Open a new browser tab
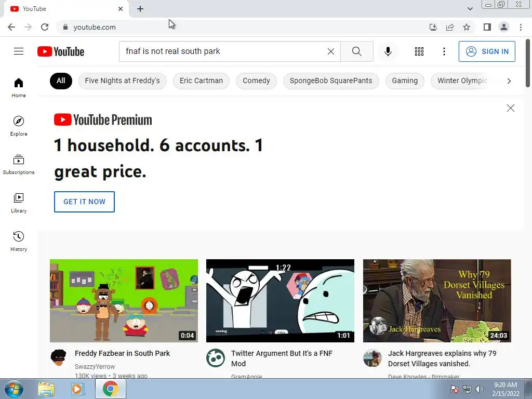532x399 pixels. [140, 9]
